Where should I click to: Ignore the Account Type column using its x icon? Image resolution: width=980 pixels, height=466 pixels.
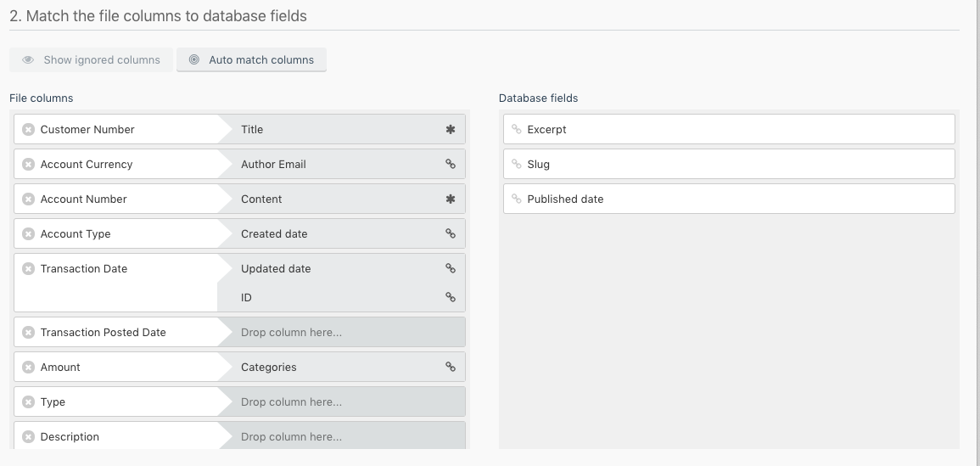coord(28,234)
